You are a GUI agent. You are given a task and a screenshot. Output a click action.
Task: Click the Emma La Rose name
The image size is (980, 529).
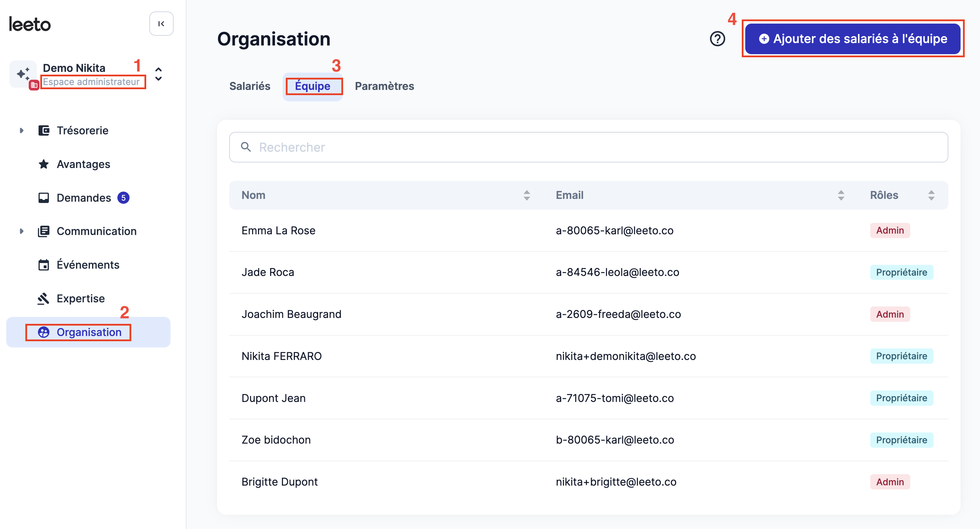[x=279, y=230]
